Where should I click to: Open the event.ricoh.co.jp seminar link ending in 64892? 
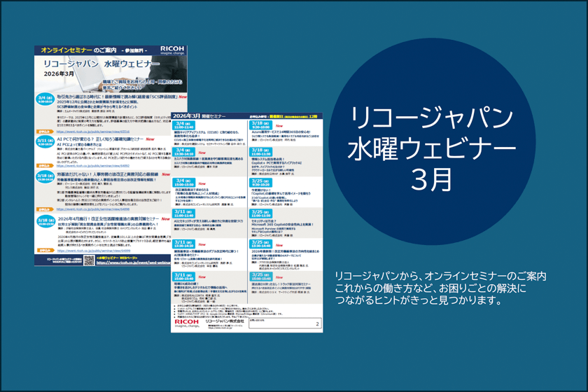[93, 165]
